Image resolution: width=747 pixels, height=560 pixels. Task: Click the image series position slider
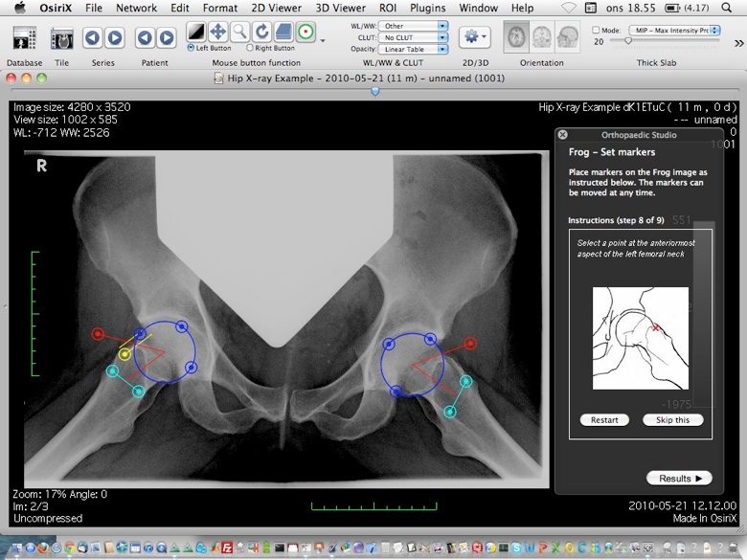pyautogui.click(x=374, y=91)
